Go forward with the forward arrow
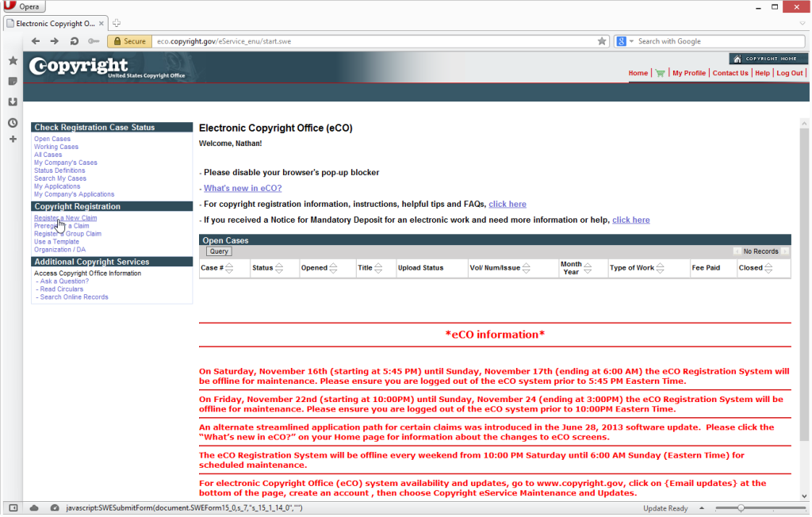 pos(55,41)
